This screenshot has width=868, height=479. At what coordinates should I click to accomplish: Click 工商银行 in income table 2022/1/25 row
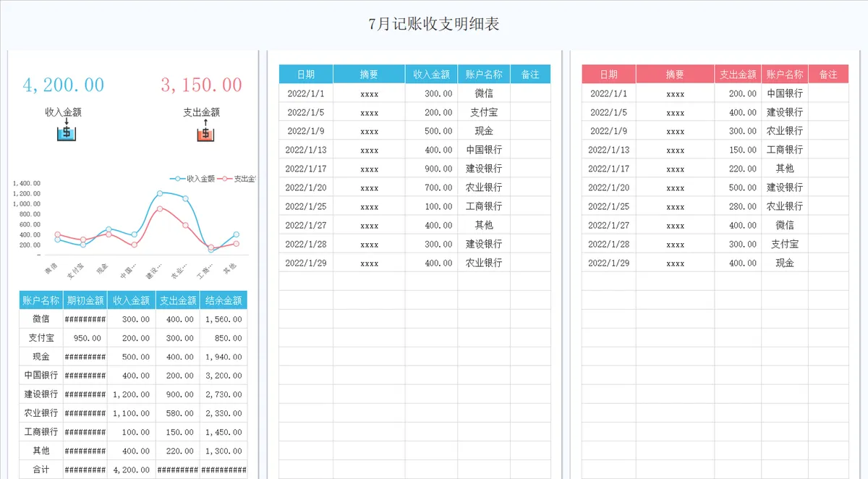(x=484, y=206)
